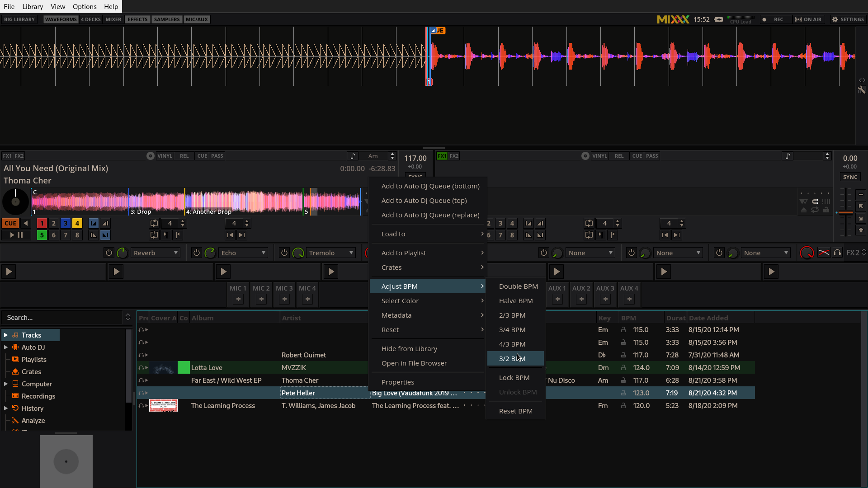This screenshot has height=488, width=868.
Task: Click the spinning vinyl icon of deck 1
Action: click(15, 202)
